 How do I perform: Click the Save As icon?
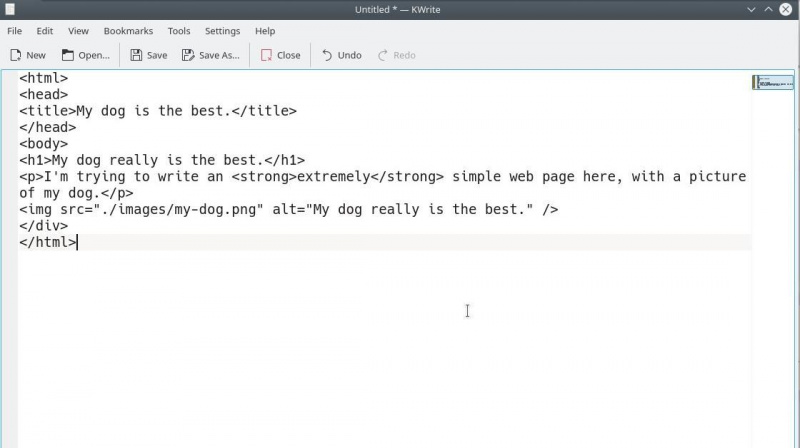(x=188, y=55)
